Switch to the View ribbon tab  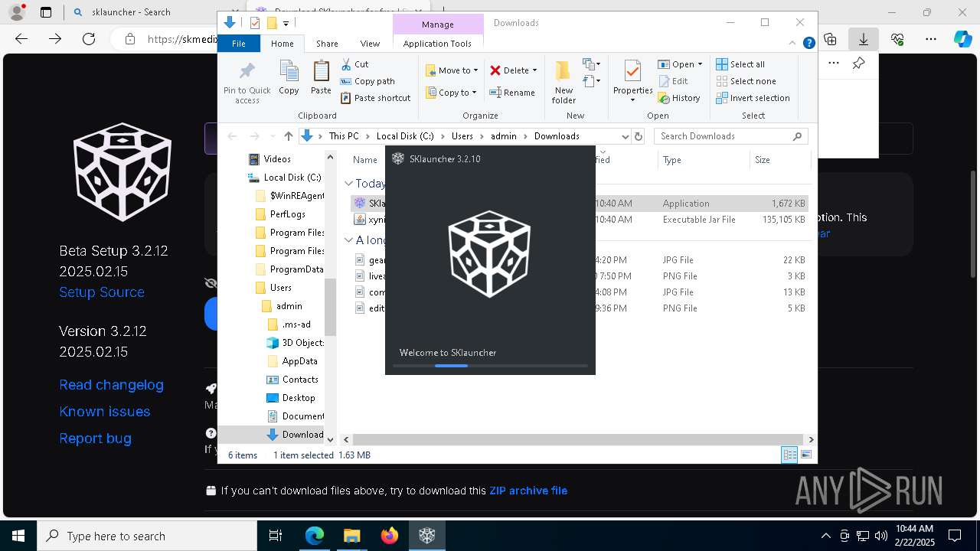(x=370, y=44)
